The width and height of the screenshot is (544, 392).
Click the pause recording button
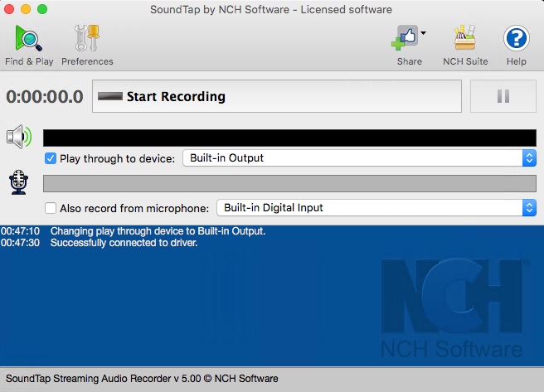[x=503, y=96]
